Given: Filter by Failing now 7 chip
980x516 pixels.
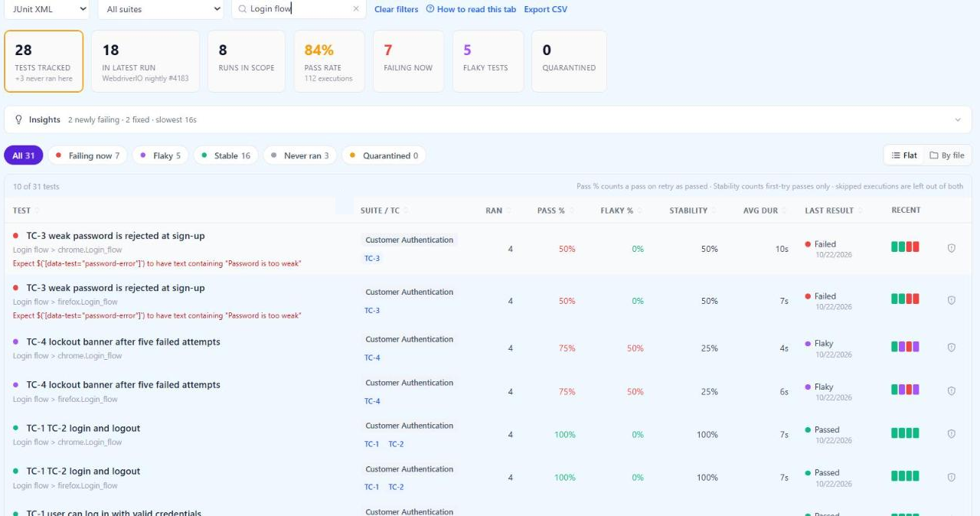Looking at the screenshot, I should 87,155.
